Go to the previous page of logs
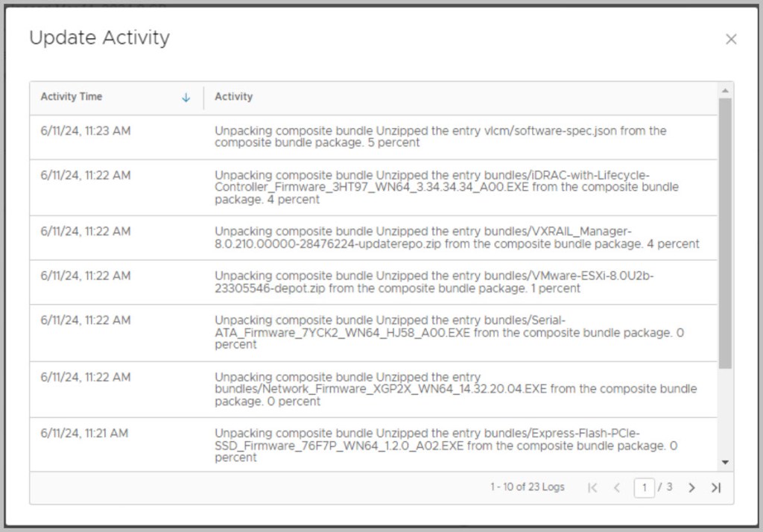Viewport: 763px width, 532px height. pyautogui.click(x=617, y=487)
